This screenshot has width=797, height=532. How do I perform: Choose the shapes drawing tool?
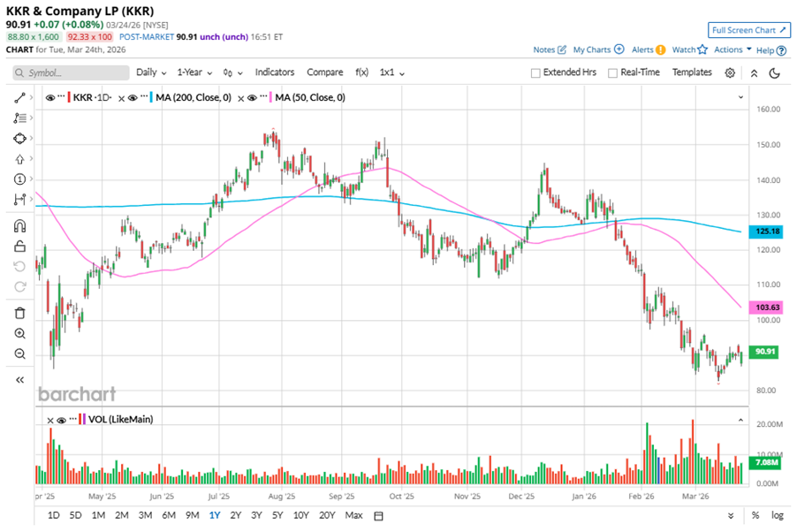point(19,139)
